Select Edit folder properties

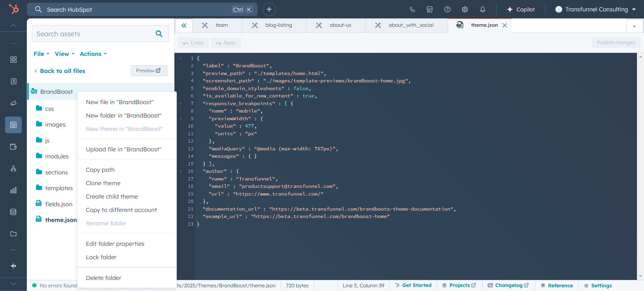127,244
